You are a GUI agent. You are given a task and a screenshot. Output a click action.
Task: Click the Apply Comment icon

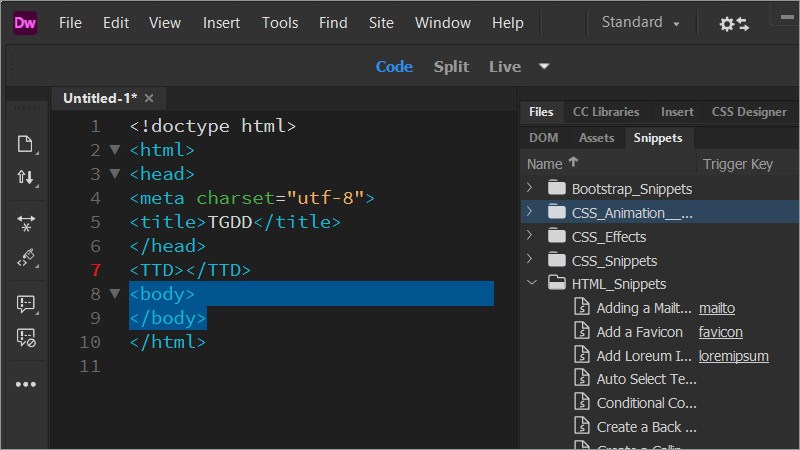[x=26, y=304]
